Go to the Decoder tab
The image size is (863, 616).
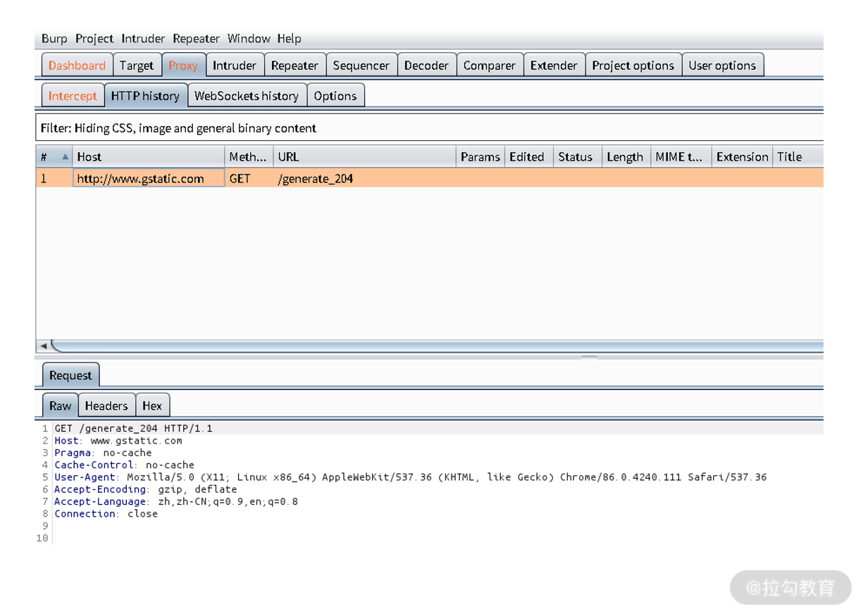pos(426,65)
